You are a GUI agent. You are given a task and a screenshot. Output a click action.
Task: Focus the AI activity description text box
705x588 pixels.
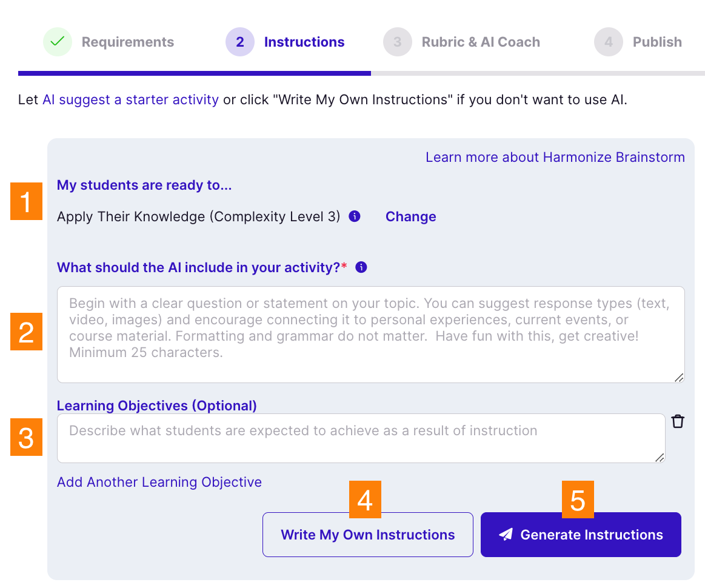370,335
